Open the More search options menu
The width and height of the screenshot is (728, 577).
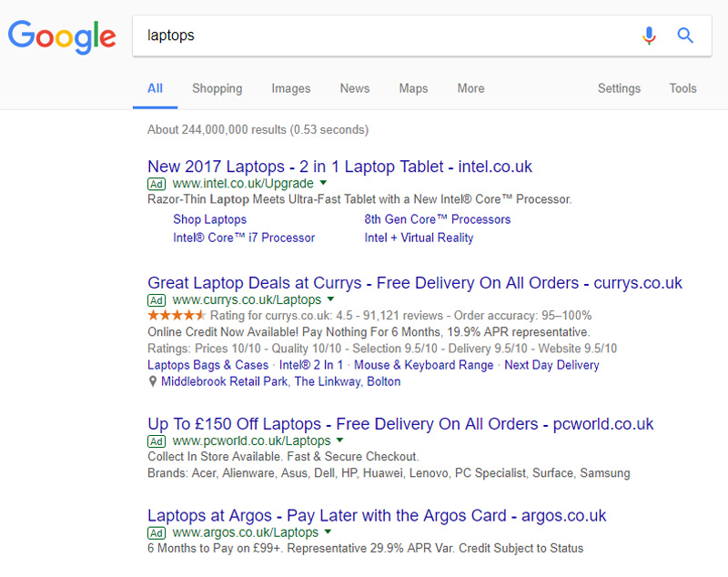[x=470, y=88]
